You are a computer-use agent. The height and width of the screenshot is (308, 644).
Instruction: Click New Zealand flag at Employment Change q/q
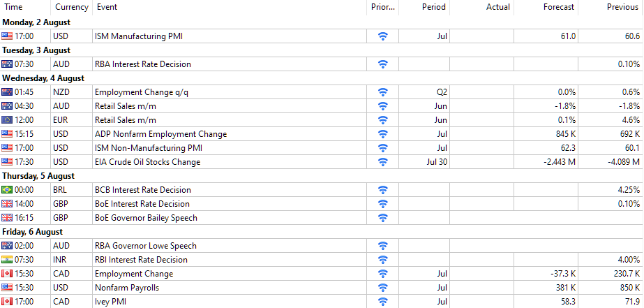click(x=7, y=92)
